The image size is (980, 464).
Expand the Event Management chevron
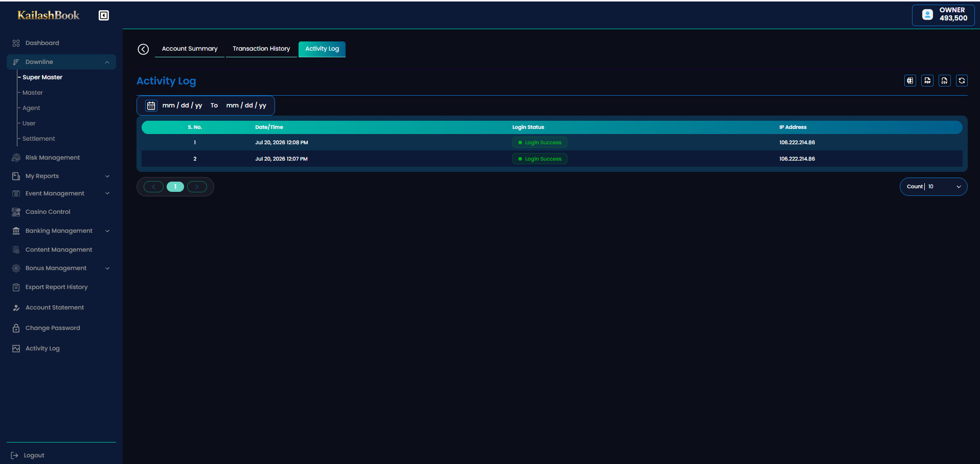click(107, 193)
